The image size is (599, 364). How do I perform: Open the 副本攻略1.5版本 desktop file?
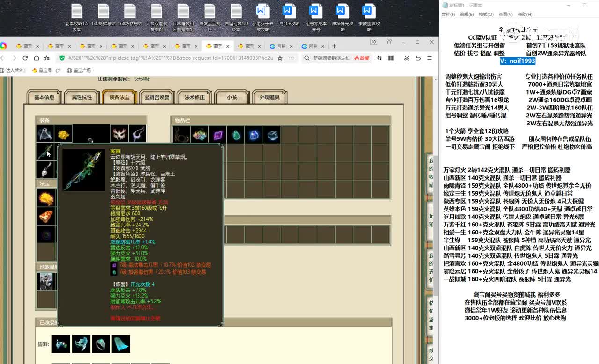click(76, 18)
